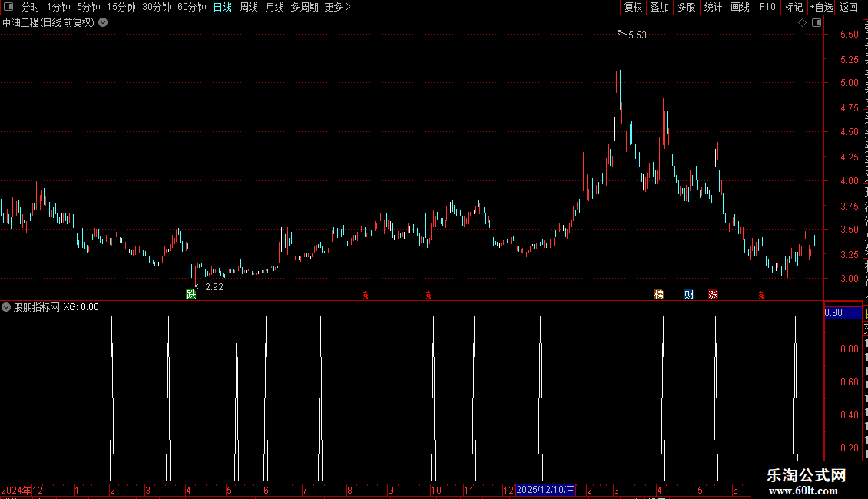The height and width of the screenshot is (499, 868).
Task: Expand the 中油工程 chart title dropdown arrow
Action: (x=103, y=23)
